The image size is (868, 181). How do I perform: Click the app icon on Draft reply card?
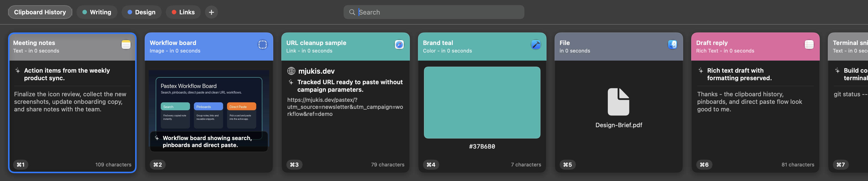pos(809,44)
